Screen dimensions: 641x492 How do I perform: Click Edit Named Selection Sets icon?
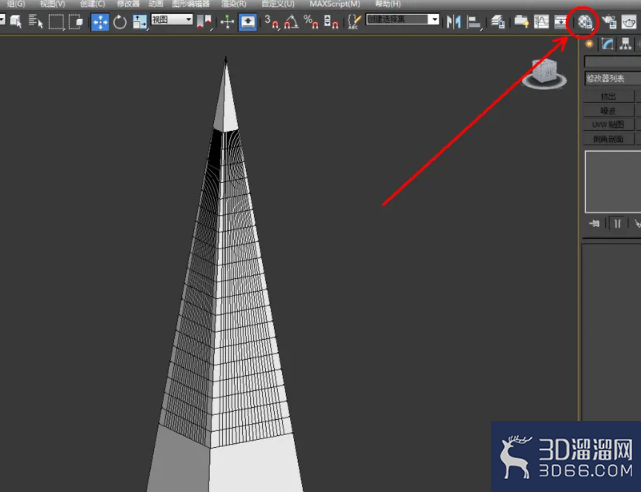354,22
